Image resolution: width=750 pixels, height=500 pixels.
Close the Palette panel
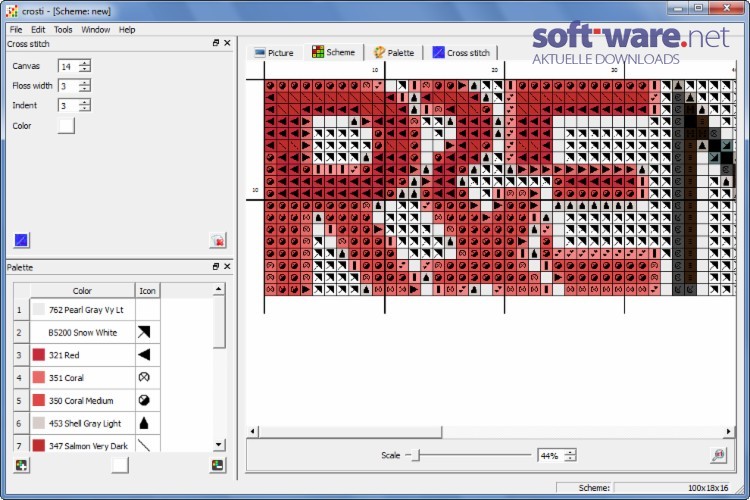click(x=227, y=267)
